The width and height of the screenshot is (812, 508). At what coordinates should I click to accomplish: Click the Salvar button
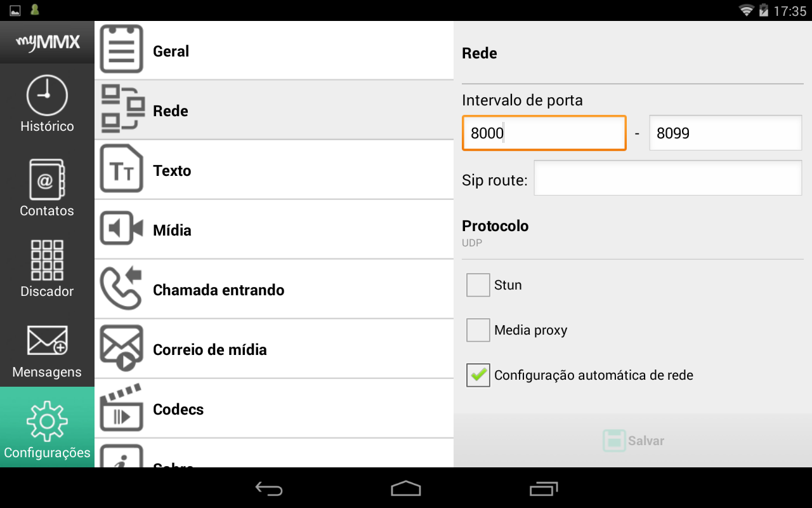(x=632, y=441)
